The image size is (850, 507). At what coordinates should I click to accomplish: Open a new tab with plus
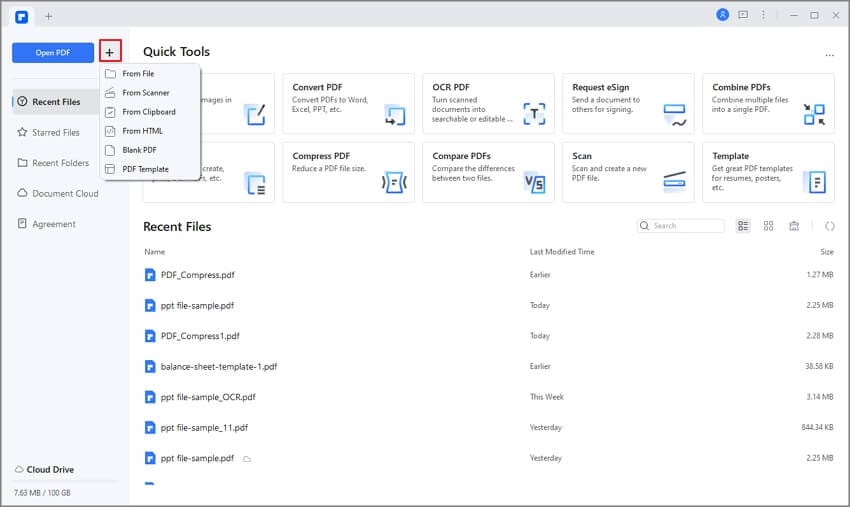point(48,16)
